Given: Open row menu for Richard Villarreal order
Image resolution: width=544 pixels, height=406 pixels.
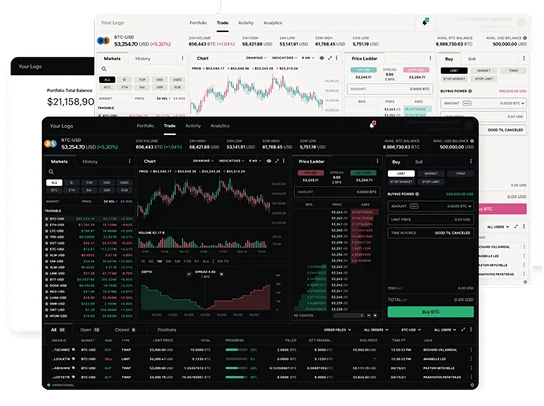Looking at the screenshot, I should 471,350.
